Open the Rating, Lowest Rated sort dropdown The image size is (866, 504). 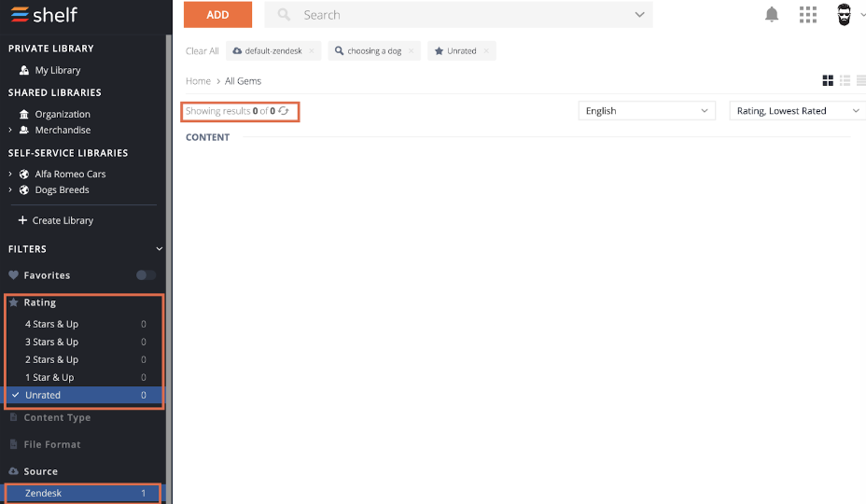(798, 110)
